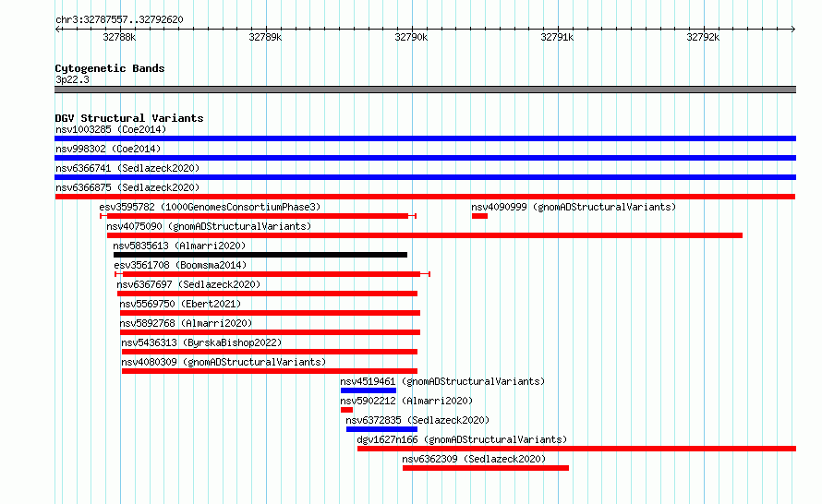822x504 pixels.
Task: Click the 32791k ruler mark
Action: (x=557, y=37)
